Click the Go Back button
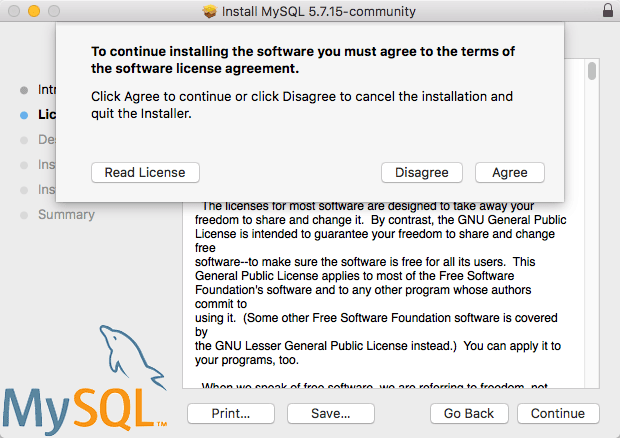Screen dimensions: 620x438 click(x=469, y=413)
